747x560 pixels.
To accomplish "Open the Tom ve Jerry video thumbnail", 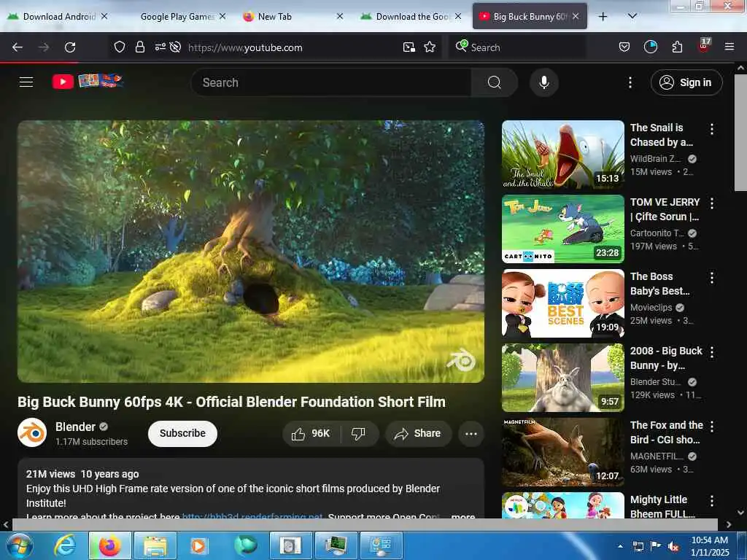I will click(x=562, y=228).
